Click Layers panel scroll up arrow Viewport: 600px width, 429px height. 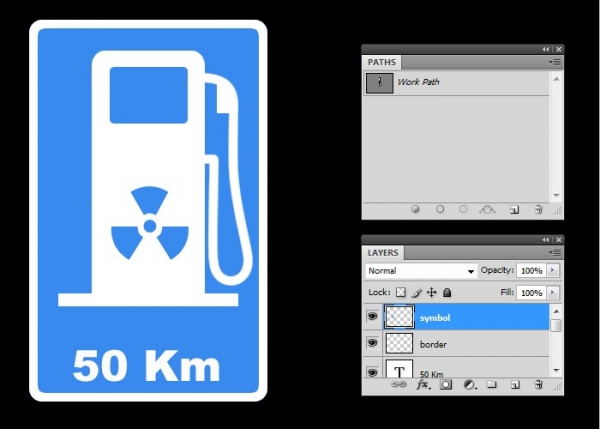(x=556, y=311)
